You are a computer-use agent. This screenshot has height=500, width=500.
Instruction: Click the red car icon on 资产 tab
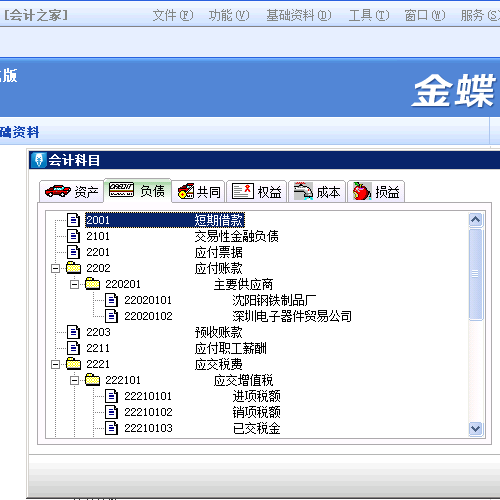[x=57, y=191]
